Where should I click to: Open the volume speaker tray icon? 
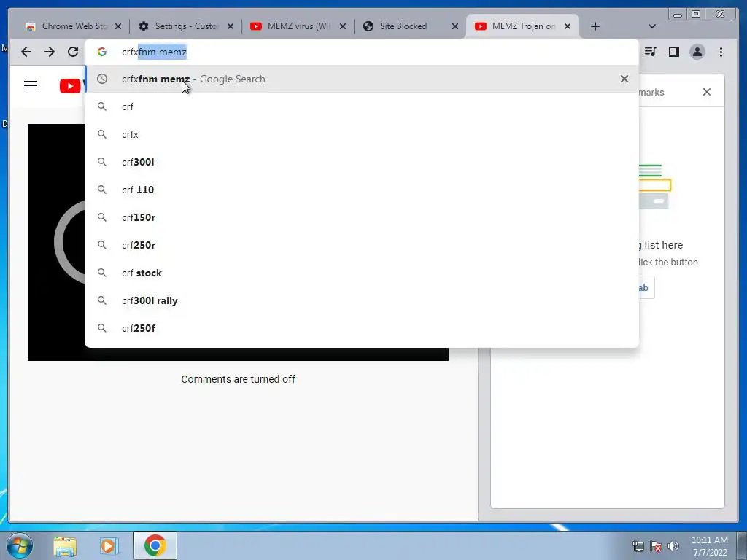point(673,546)
